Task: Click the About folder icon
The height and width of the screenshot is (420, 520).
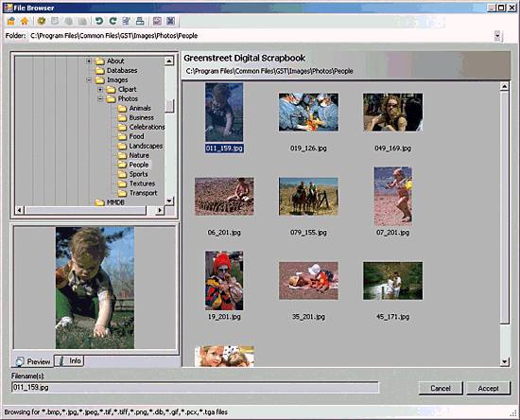Action: (100, 61)
